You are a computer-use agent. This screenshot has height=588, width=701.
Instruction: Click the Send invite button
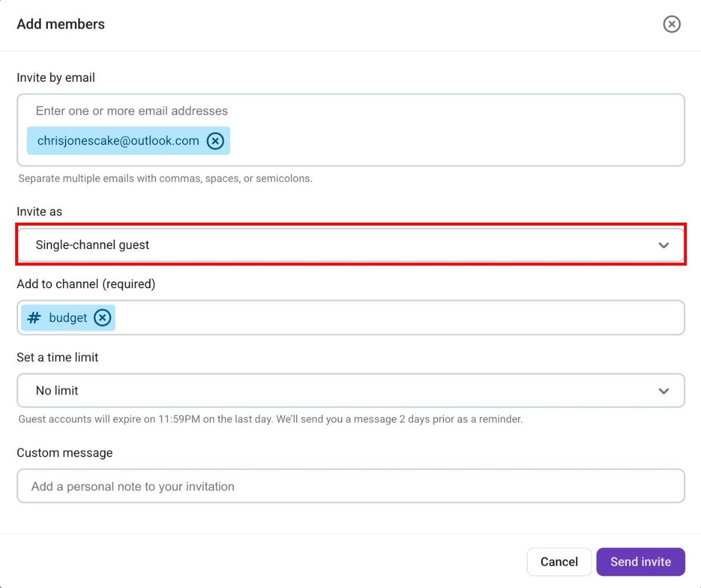coord(640,562)
